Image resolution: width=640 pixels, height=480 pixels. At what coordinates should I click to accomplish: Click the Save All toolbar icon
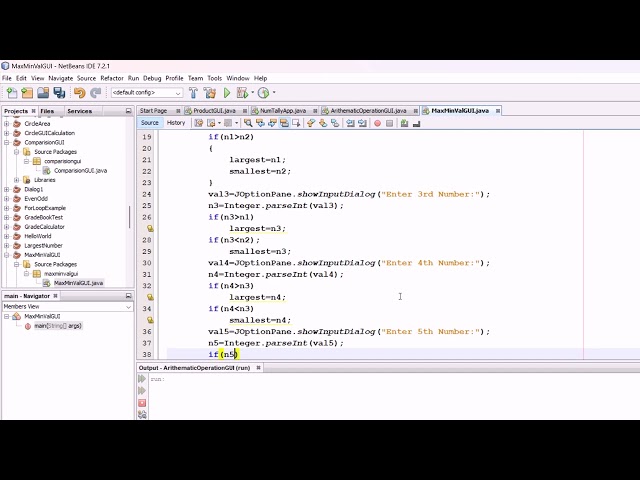click(60, 93)
